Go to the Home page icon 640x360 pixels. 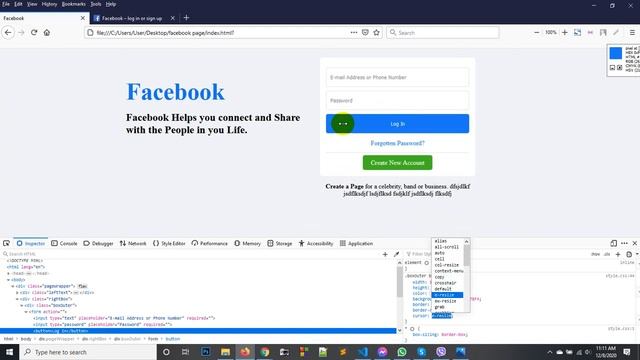tap(47, 32)
